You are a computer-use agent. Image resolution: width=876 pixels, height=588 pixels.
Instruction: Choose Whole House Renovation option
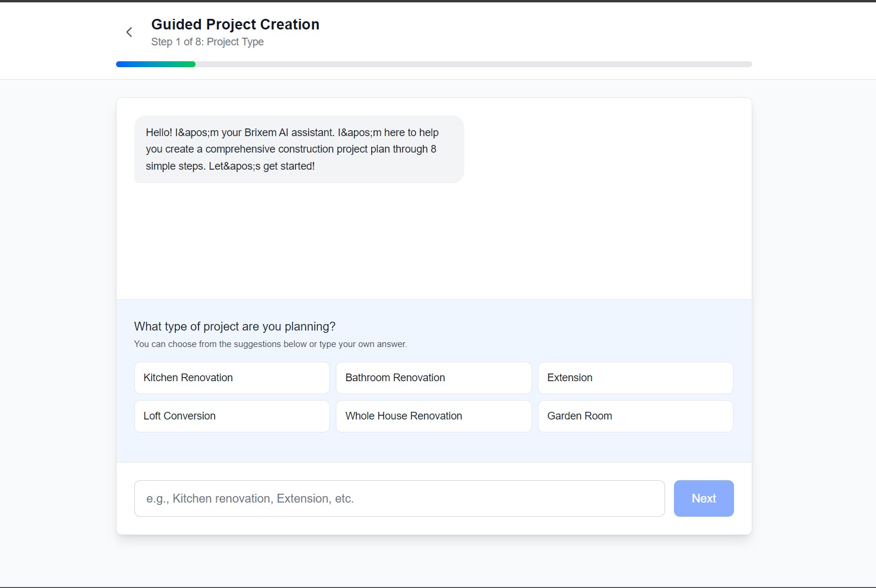(x=433, y=416)
